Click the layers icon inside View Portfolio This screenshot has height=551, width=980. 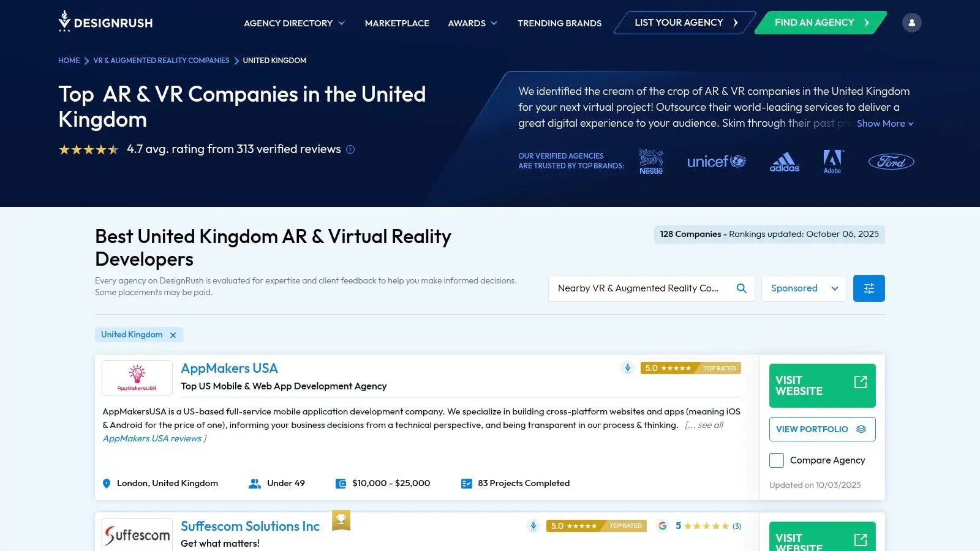862,429
